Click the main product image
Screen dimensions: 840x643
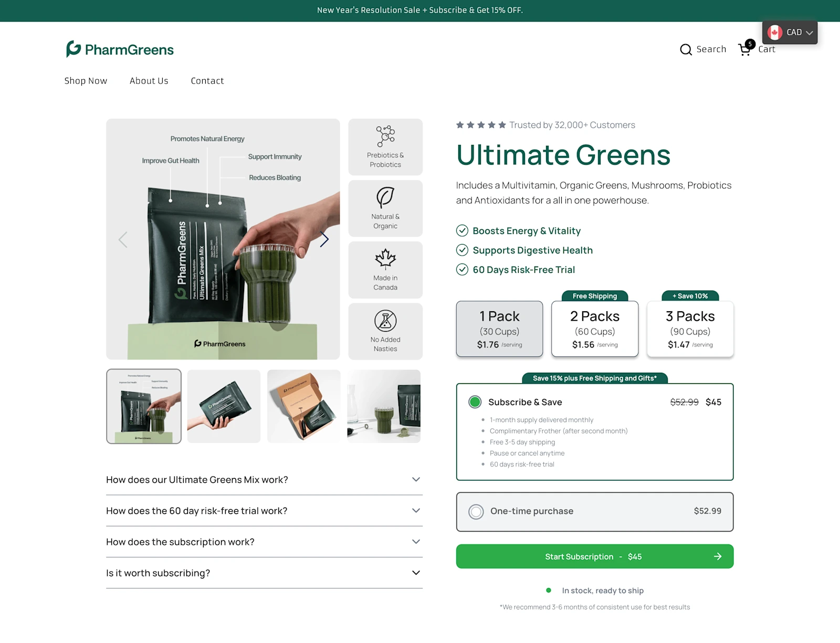click(x=223, y=239)
